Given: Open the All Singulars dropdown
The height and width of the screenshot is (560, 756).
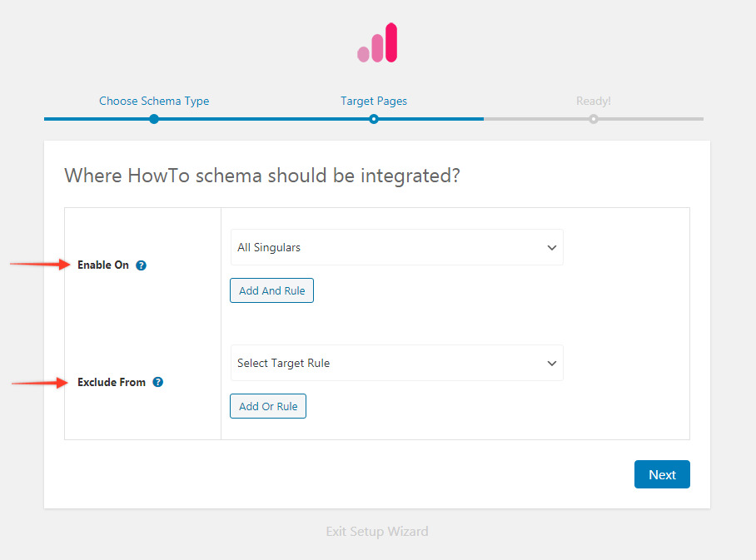Looking at the screenshot, I should point(396,247).
